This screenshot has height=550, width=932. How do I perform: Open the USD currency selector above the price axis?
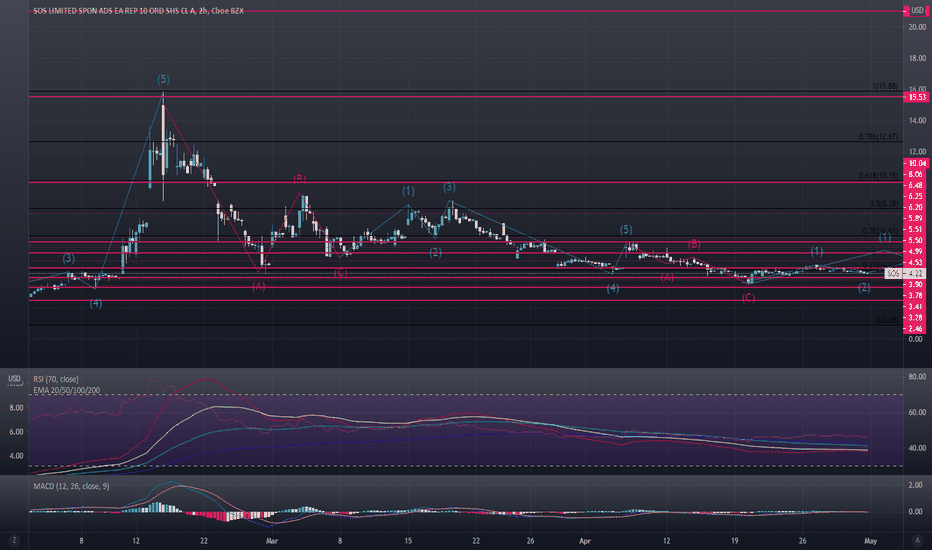(x=917, y=11)
